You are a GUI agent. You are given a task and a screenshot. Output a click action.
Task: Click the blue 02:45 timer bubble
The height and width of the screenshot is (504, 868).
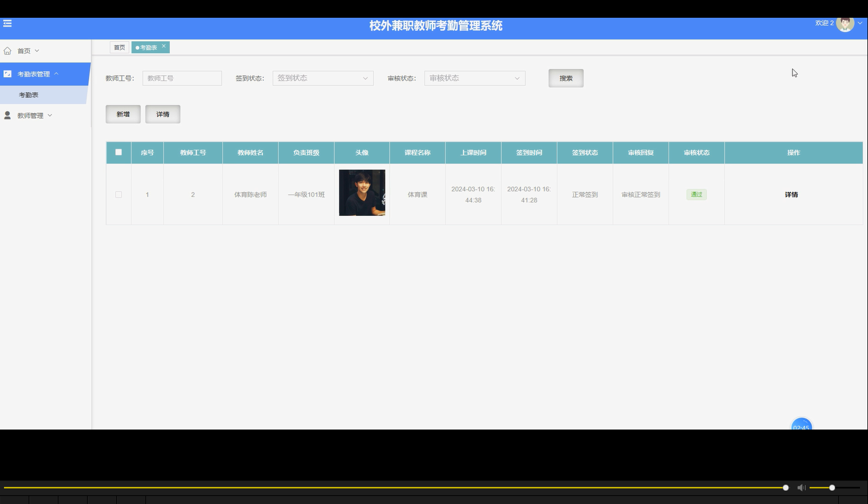click(x=801, y=424)
